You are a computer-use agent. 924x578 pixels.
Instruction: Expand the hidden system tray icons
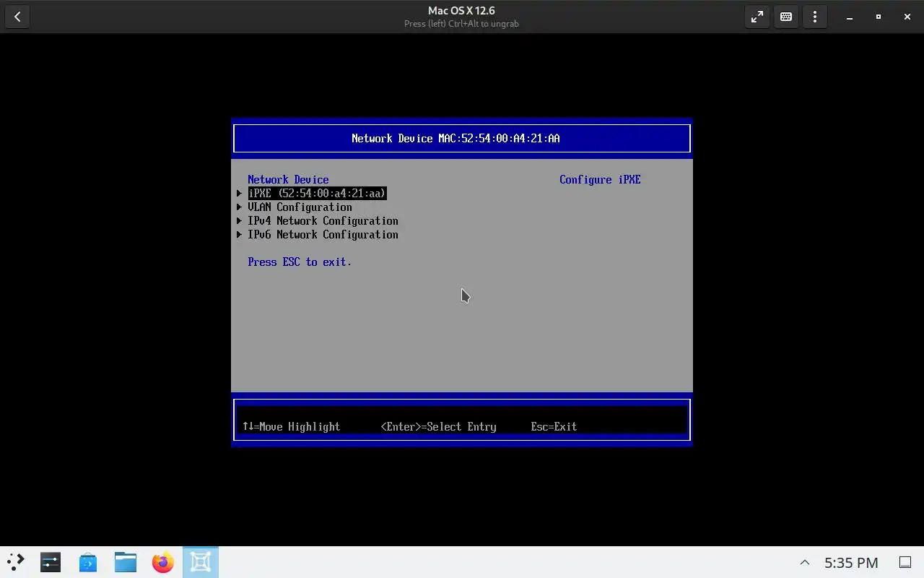pyautogui.click(x=805, y=563)
